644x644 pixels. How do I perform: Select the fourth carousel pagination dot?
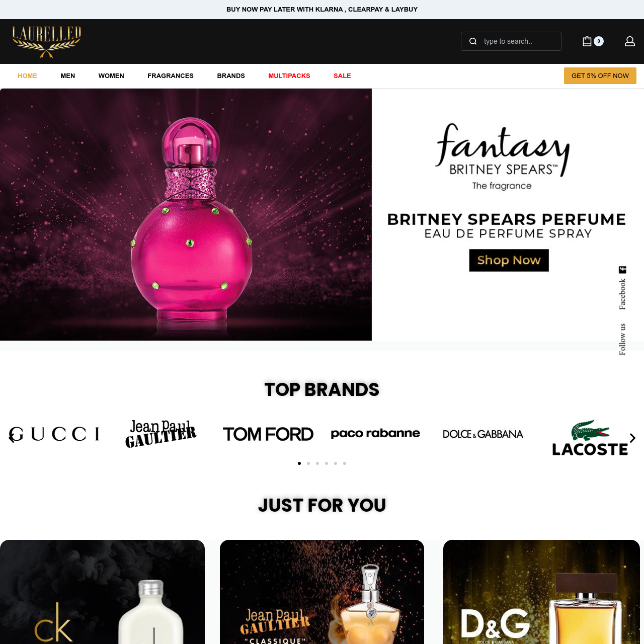click(x=327, y=463)
